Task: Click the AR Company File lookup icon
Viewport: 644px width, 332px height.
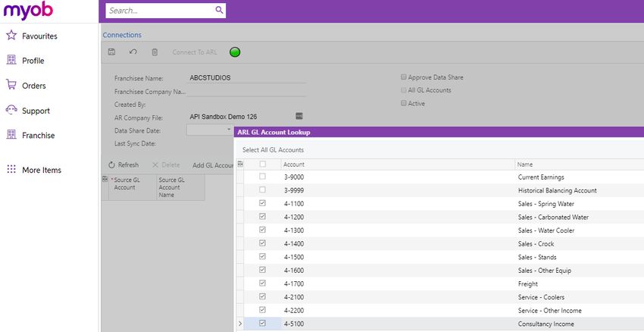Action: point(299,116)
